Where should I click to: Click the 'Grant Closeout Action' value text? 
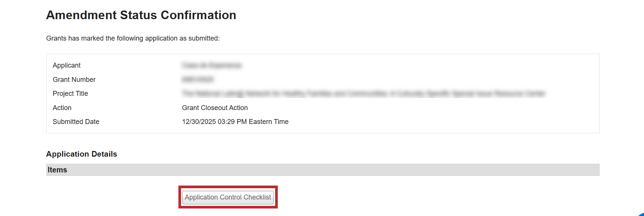[215, 108]
